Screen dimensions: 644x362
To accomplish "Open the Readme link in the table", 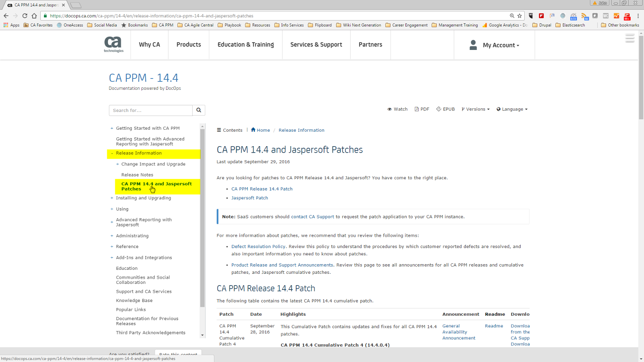I will 494,326.
